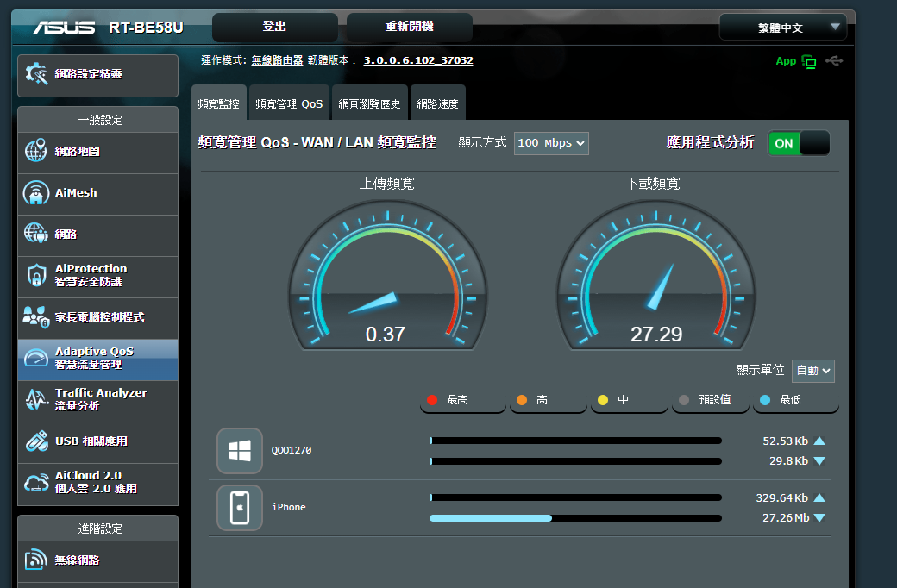Click the 52.53 Kb upload value

pos(785,441)
